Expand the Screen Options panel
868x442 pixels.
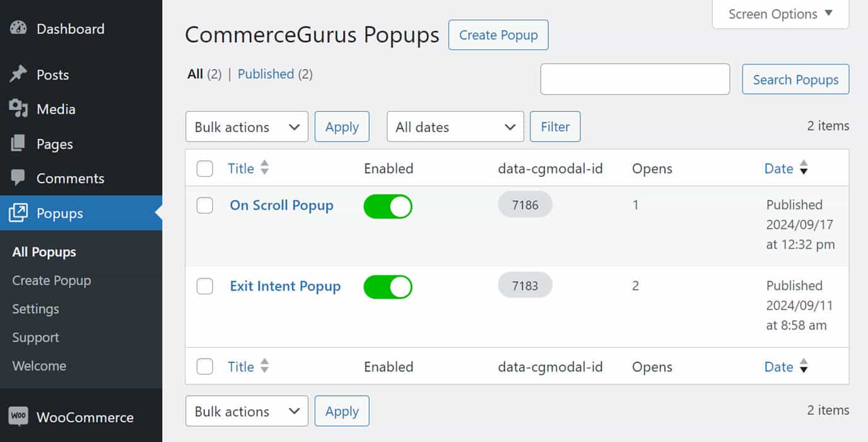[x=780, y=14]
